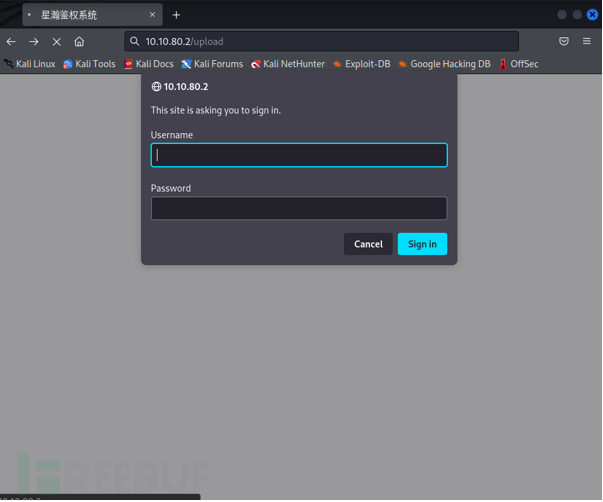Click the Password label
603x502 pixels.
[171, 188]
